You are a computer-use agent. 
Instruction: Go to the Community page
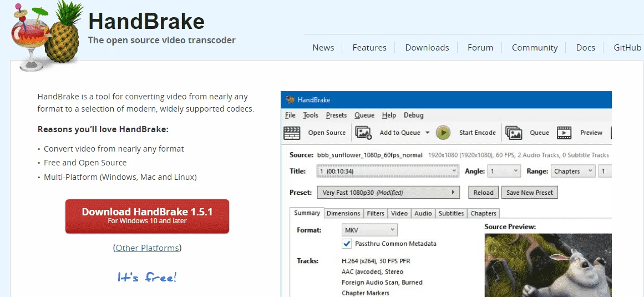pos(535,47)
